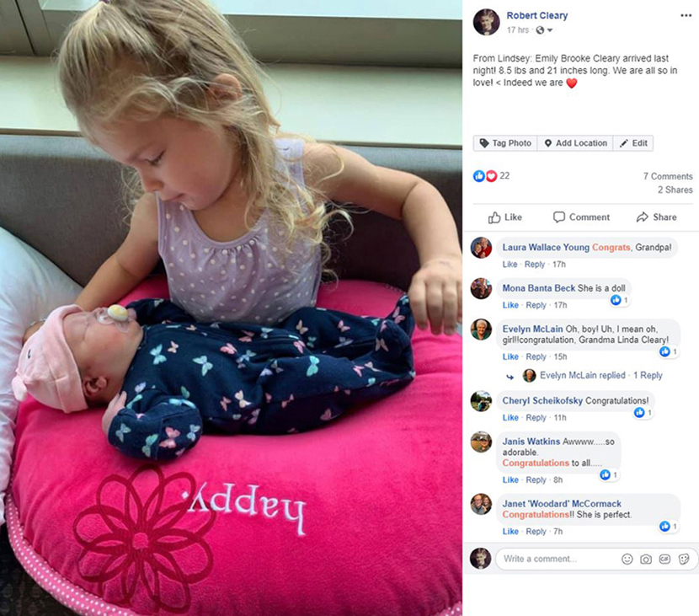Attach a photo with camera icon
This screenshot has height=616, width=699.
[x=645, y=559]
